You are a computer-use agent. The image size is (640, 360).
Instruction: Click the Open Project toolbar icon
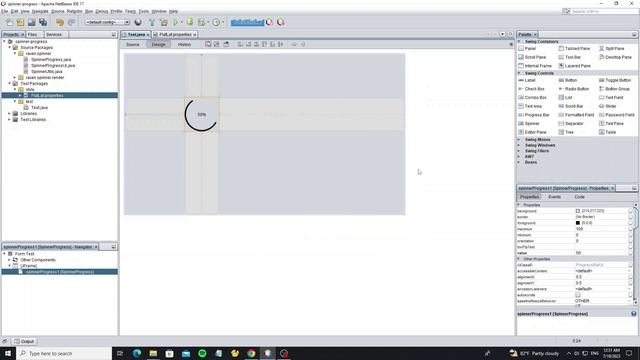pos(31,22)
